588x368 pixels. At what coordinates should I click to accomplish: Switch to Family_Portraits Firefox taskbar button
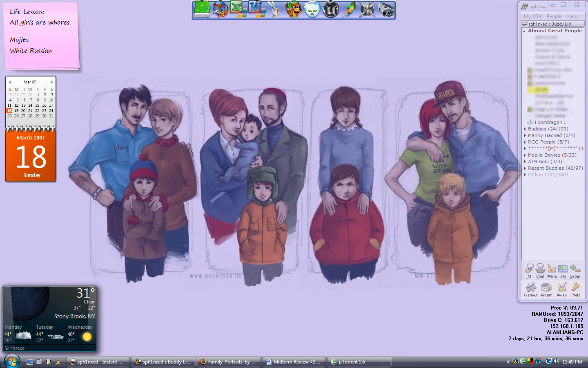[x=229, y=362]
